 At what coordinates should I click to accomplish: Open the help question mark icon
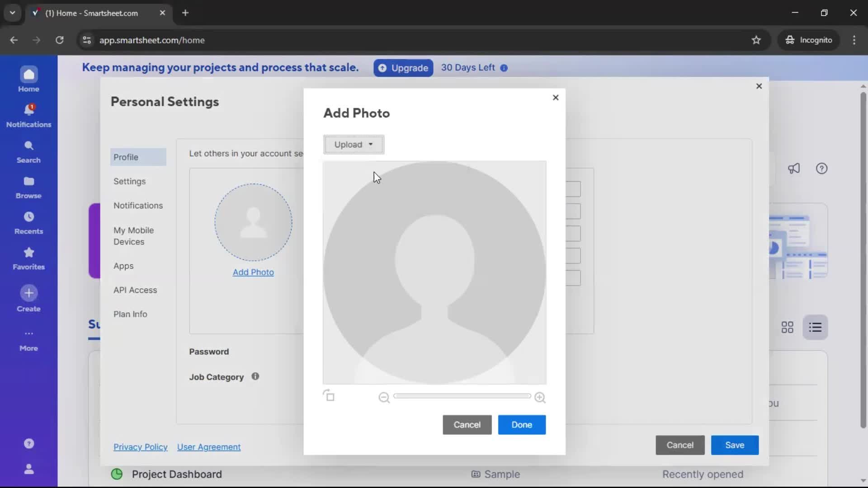(x=821, y=168)
